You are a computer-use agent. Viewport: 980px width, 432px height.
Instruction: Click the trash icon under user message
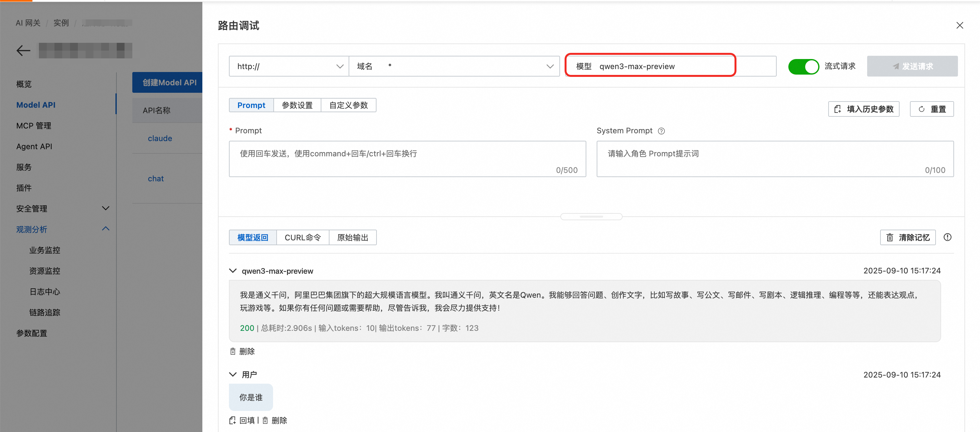265,420
